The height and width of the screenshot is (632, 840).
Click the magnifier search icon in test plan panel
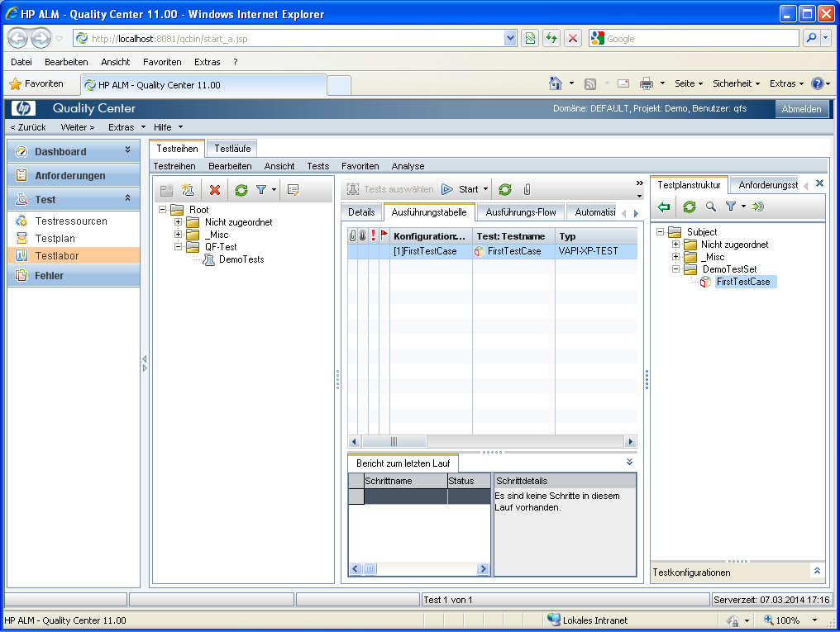[x=711, y=207]
